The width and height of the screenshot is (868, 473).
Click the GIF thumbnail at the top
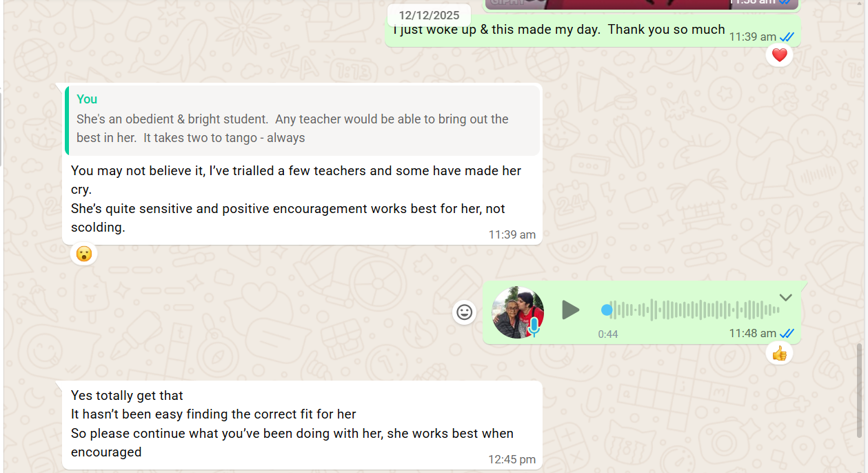(x=641, y=5)
